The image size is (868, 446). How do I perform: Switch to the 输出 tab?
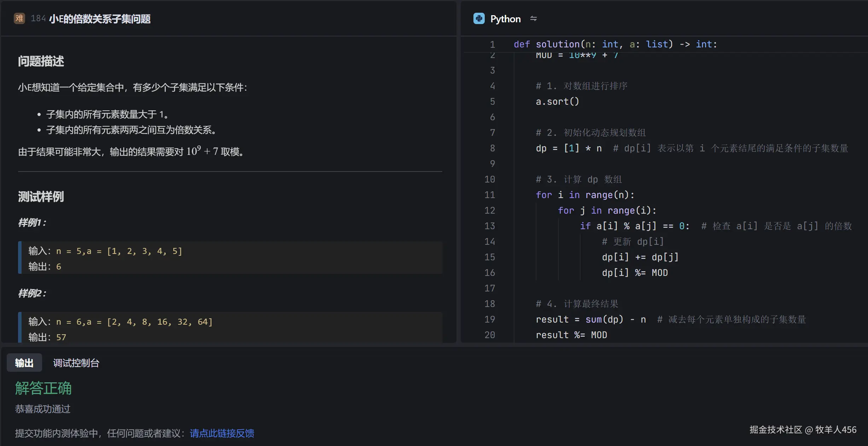point(24,363)
